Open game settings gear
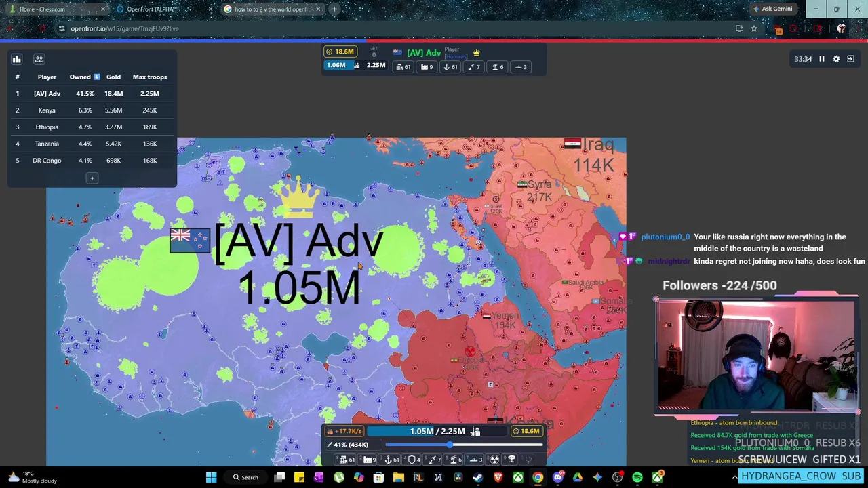The width and height of the screenshot is (868, 488). click(836, 59)
